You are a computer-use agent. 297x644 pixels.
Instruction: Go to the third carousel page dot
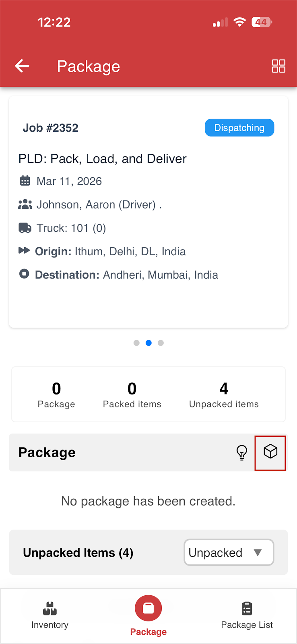click(x=161, y=343)
